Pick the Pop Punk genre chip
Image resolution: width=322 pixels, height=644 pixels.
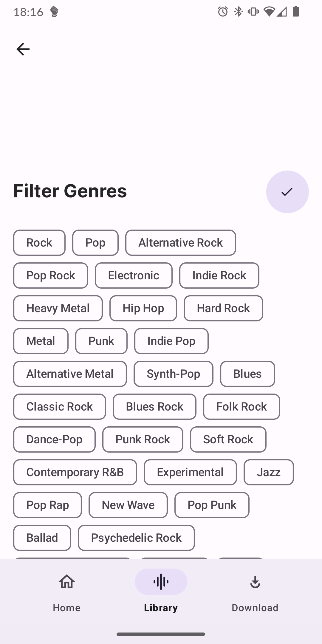[212, 505]
